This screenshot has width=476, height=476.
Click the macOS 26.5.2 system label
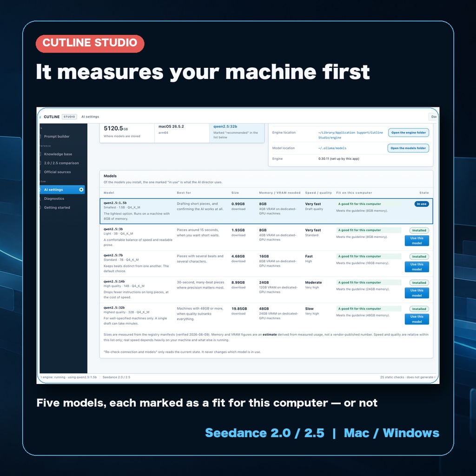(x=171, y=126)
